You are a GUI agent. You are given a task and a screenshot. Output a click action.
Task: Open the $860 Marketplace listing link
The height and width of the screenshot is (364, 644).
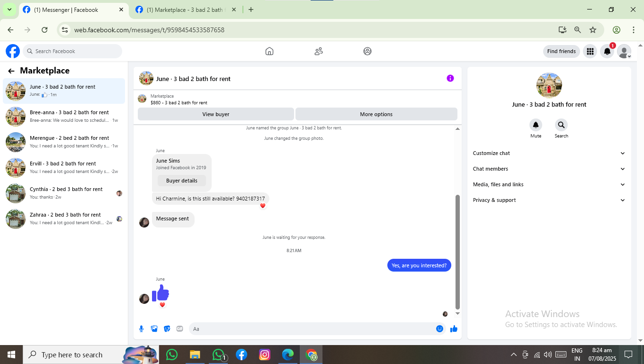(x=179, y=103)
